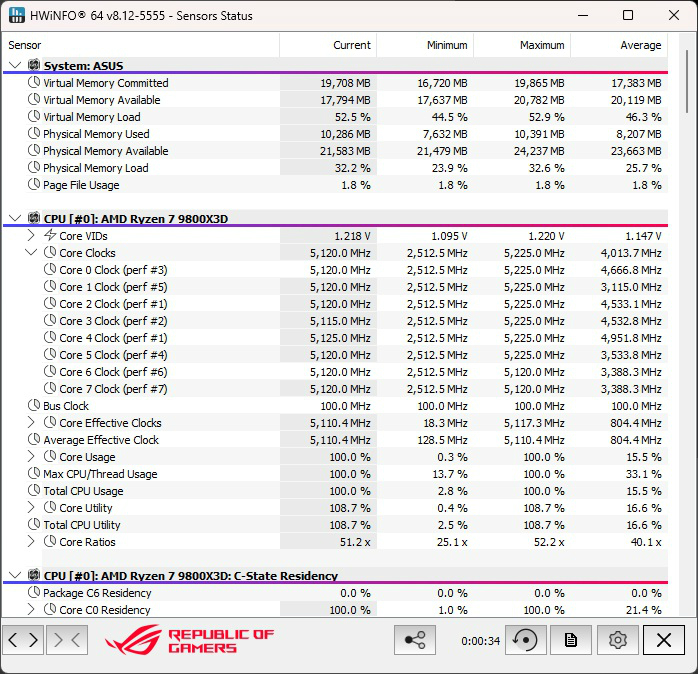The width and height of the screenshot is (698, 674).
Task: Open the log file document button
Action: (571, 640)
